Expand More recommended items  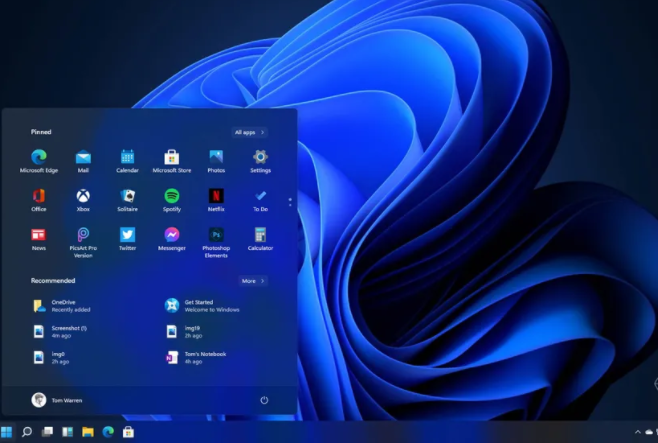click(252, 281)
